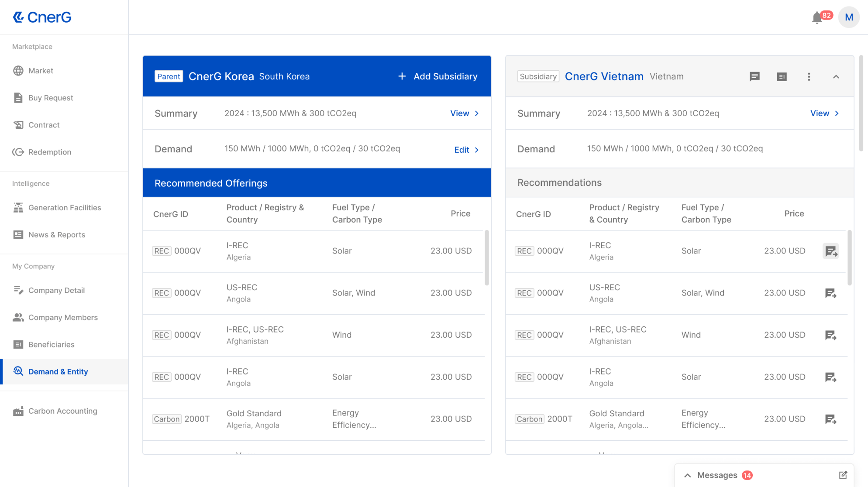Click send-request icon for Vietnam Gold Standard row
The image size is (868, 487).
tap(830, 419)
